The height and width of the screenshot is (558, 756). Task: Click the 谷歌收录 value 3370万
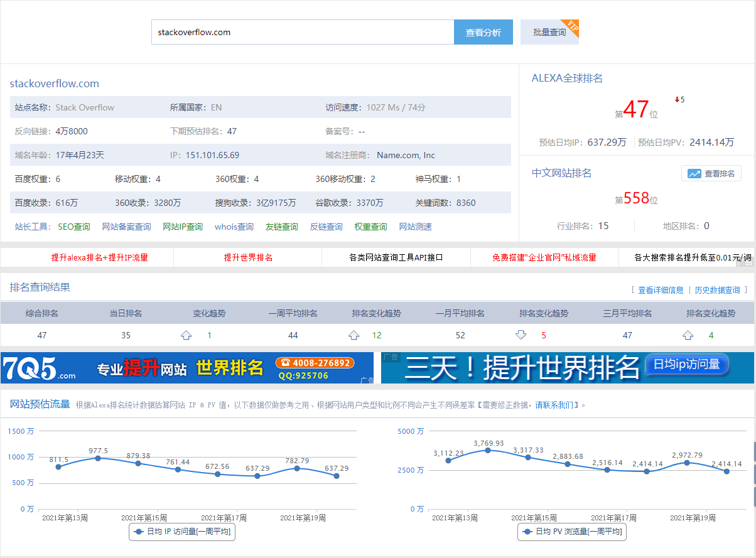click(x=370, y=203)
